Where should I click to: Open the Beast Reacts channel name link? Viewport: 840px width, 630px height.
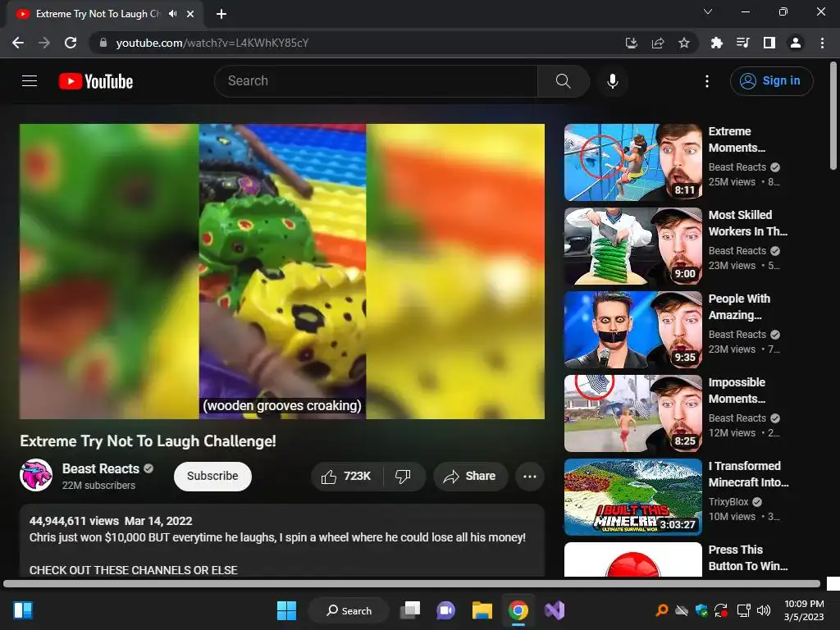pyautogui.click(x=101, y=468)
